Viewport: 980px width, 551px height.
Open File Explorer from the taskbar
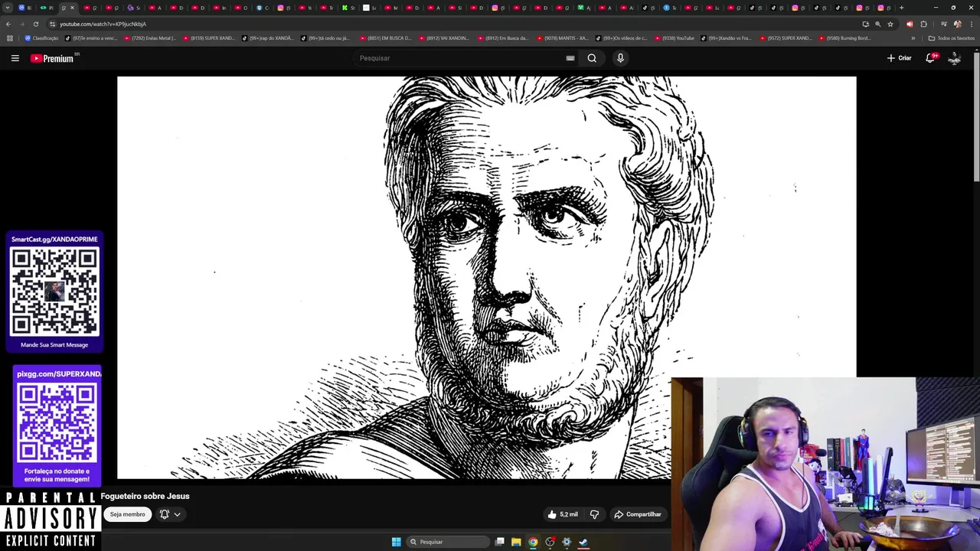pos(516,542)
